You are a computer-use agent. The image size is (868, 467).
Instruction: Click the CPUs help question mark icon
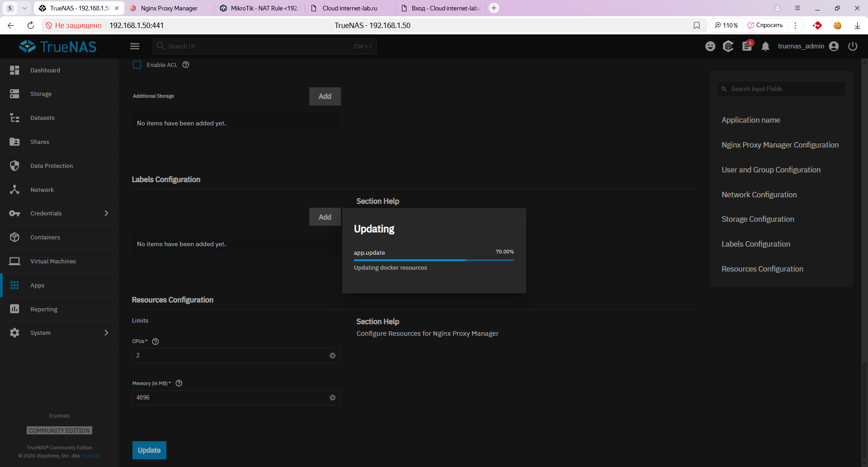pyautogui.click(x=156, y=342)
